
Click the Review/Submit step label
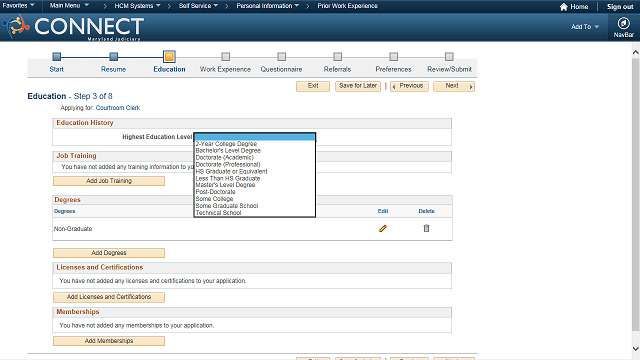[x=449, y=69]
